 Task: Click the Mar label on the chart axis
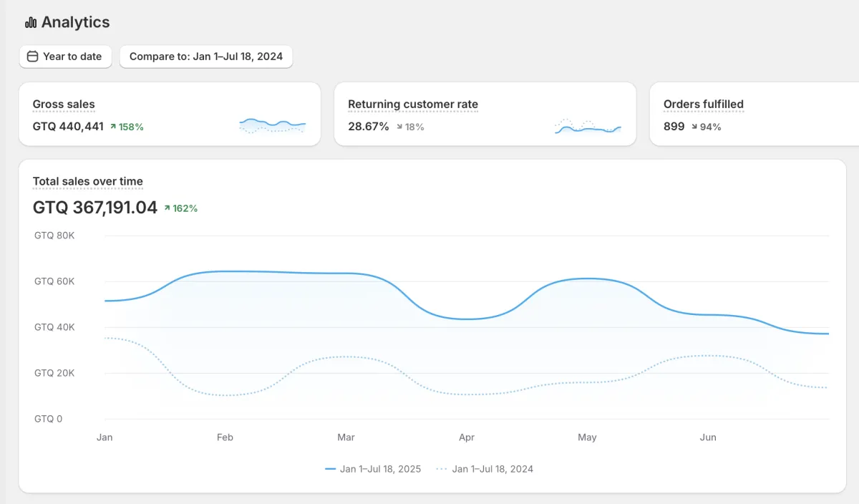[x=346, y=437]
